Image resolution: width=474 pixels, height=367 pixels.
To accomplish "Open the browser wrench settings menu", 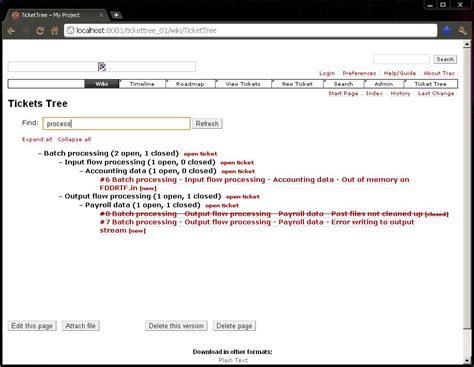I will (x=462, y=31).
